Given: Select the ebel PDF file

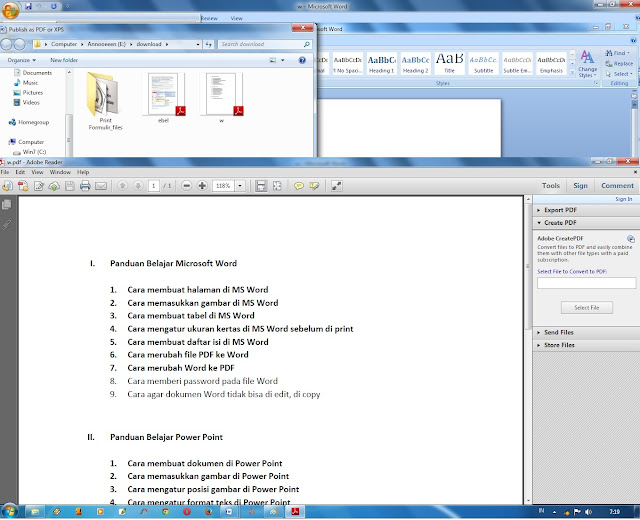Looking at the screenshot, I should (x=164, y=98).
